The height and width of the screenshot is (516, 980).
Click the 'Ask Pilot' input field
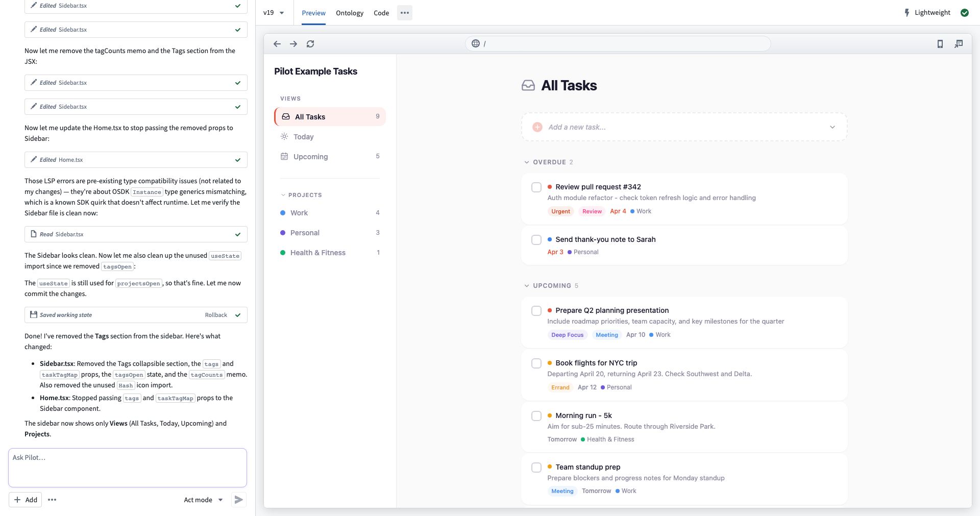(x=127, y=466)
